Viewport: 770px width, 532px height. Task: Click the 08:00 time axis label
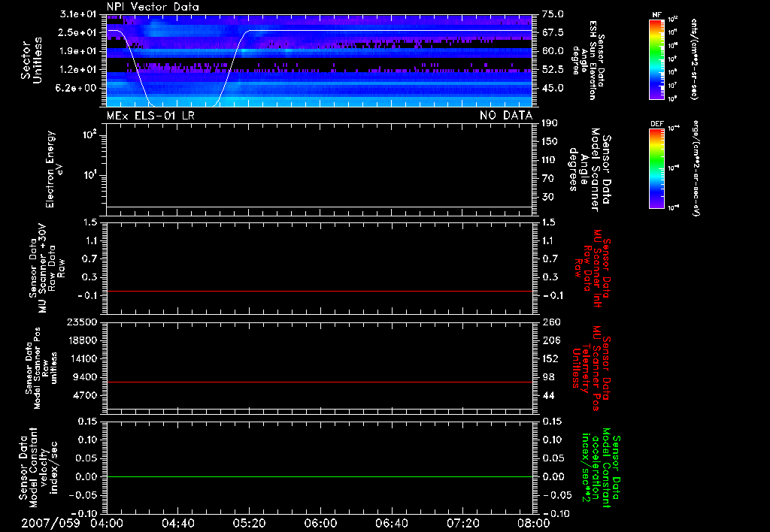pyautogui.click(x=533, y=523)
